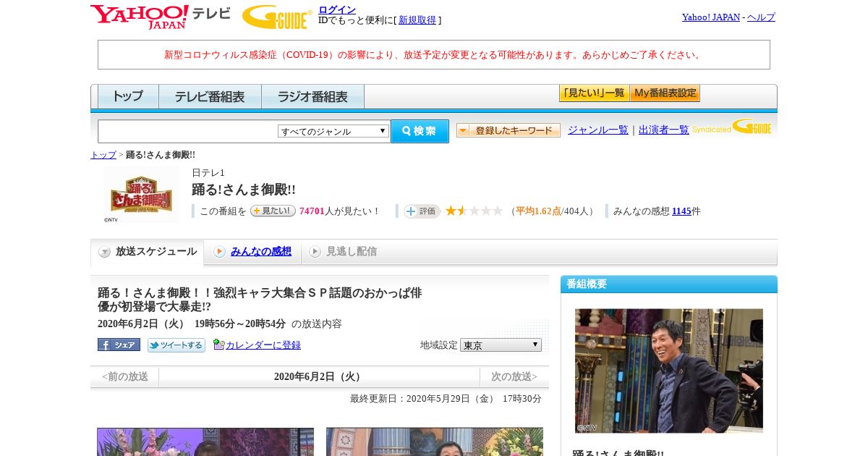
Task: Click the 日テレ1 channel label
Action: click(208, 173)
